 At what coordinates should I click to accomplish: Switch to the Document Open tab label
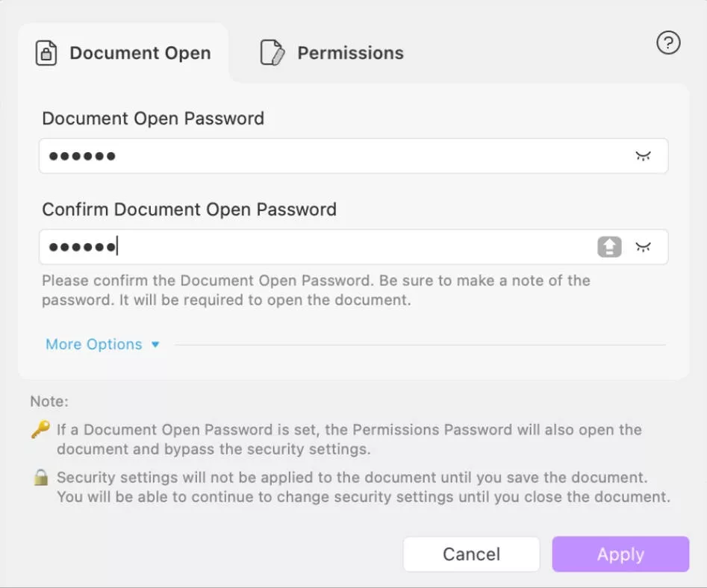(x=140, y=54)
